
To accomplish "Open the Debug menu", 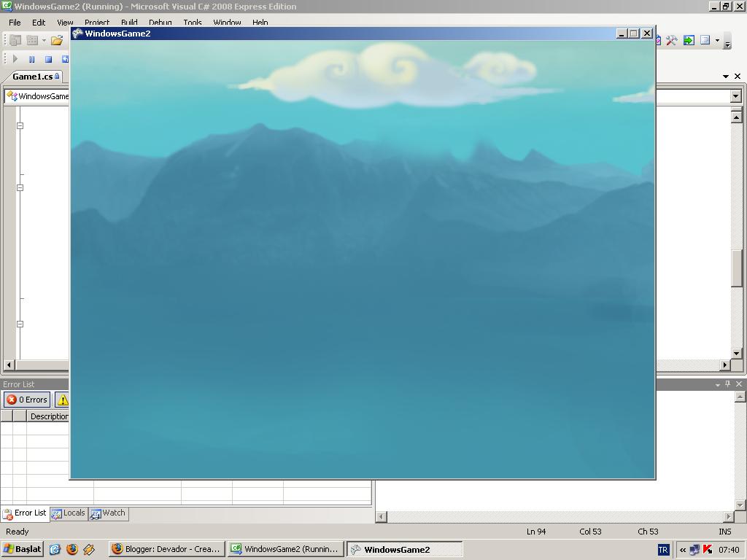I will click(160, 23).
